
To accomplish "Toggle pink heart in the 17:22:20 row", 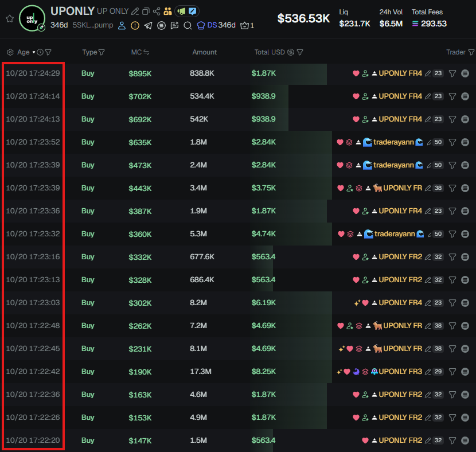I will (365, 441).
